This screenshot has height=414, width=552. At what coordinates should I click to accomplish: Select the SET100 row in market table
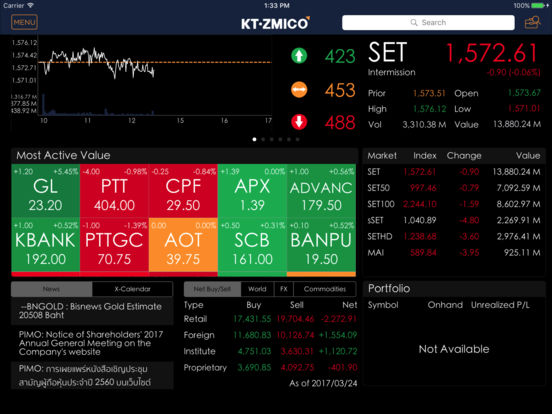click(x=453, y=204)
